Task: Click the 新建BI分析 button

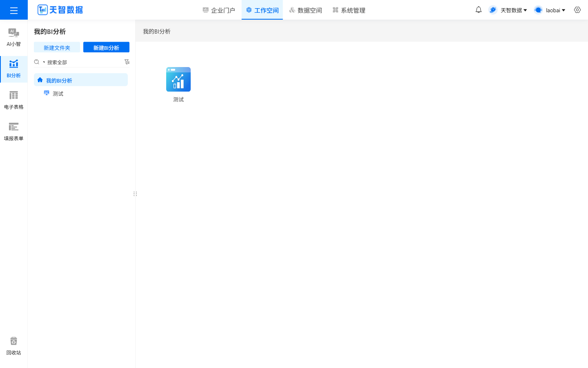Action: point(106,47)
